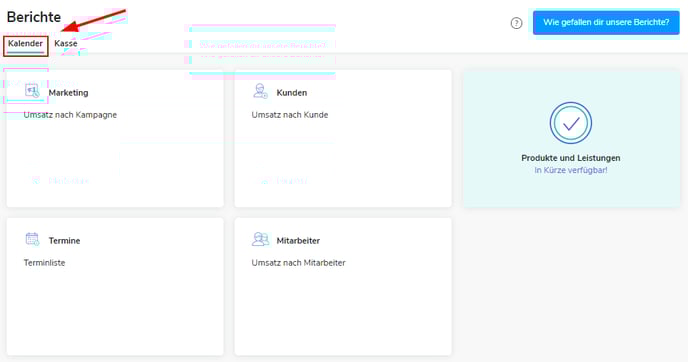Viewport: 688px width, 362px height.
Task: Click the Produkte und Leistungen title
Action: point(571,158)
